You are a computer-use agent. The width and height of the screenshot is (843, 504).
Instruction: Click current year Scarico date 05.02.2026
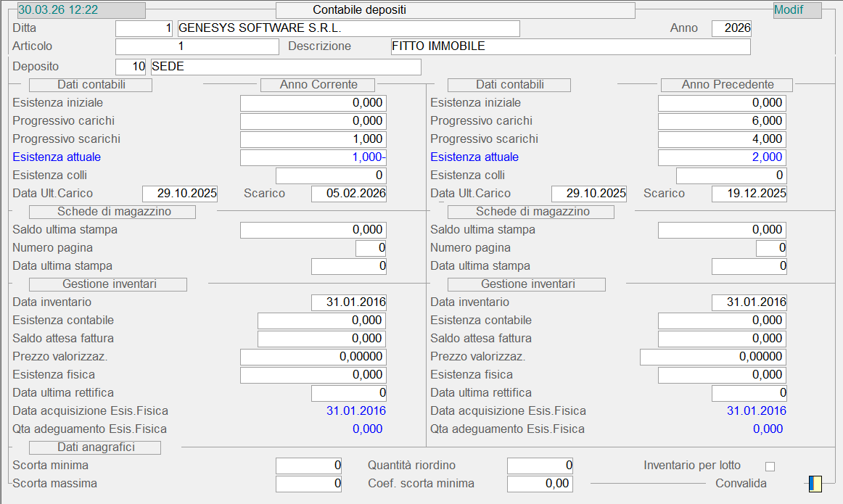pos(348,194)
